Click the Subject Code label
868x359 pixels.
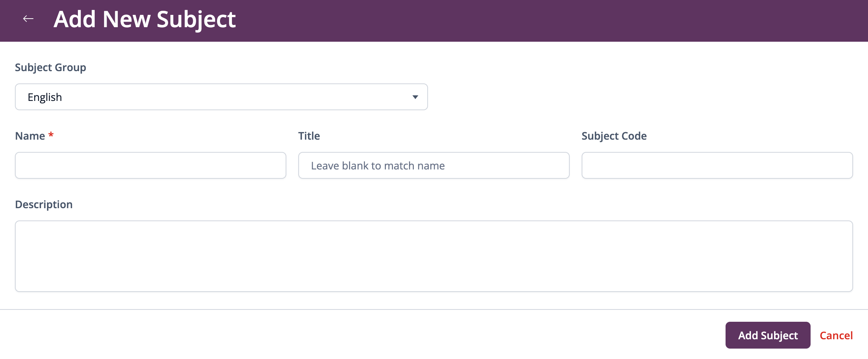pos(614,136)
